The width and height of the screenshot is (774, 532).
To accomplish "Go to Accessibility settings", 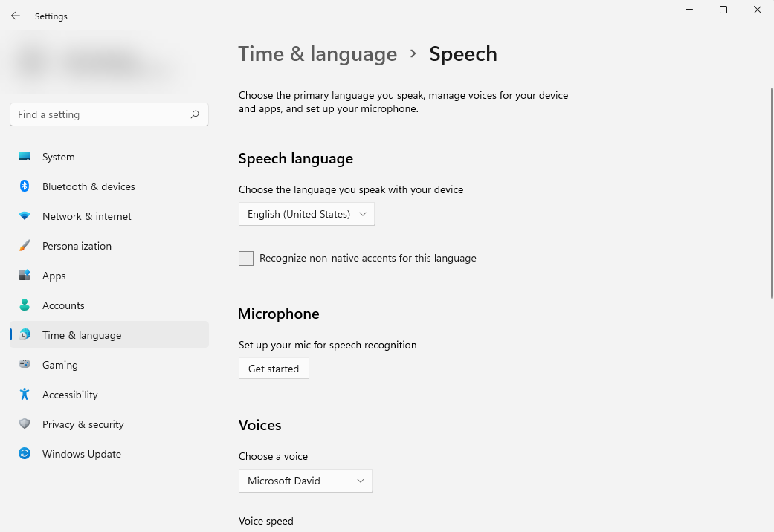I will [x=109, y=395].
